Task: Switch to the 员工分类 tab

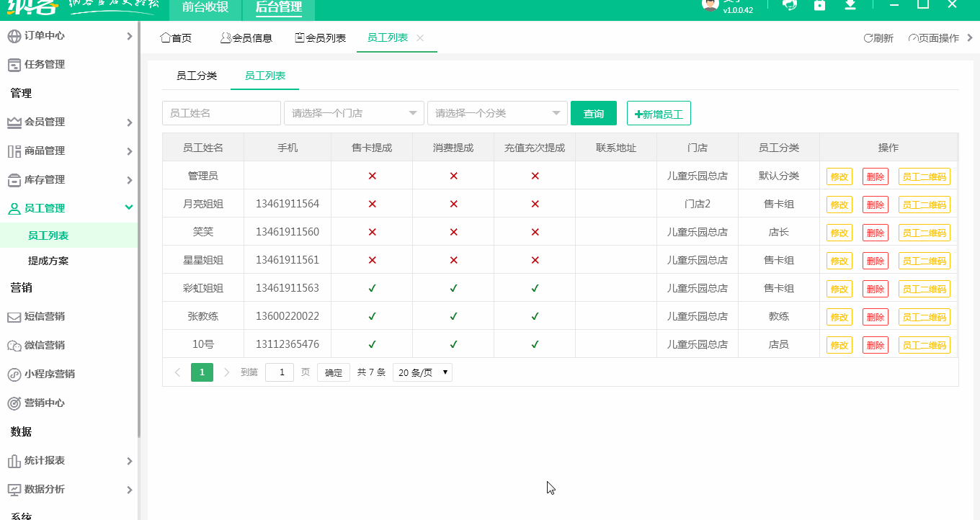Action: pyautogui.click(x=195, y=75)
